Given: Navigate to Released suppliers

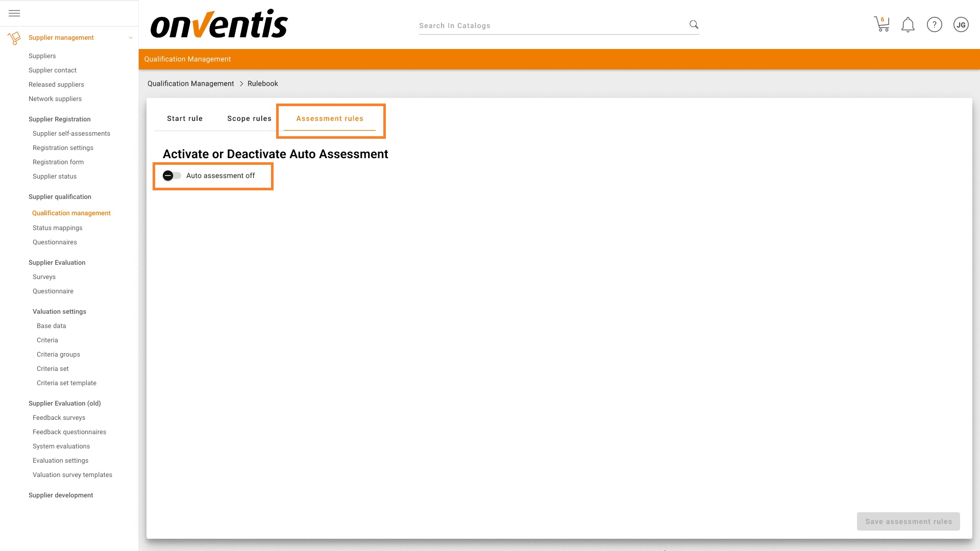Looking at the screenshot, I should click(x=56, y=84).
